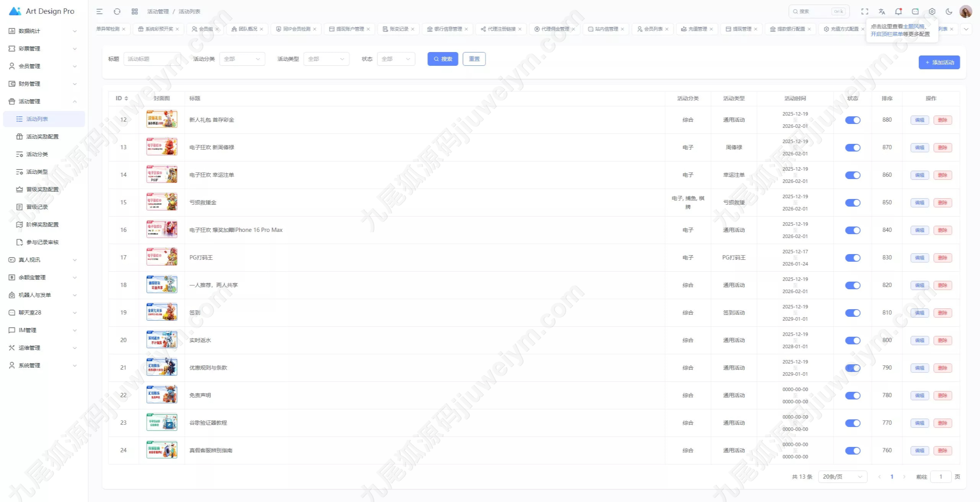This screenshot has height=502, width=980.
Task: Click the refresh page icon in header
Action: [117, 11]
